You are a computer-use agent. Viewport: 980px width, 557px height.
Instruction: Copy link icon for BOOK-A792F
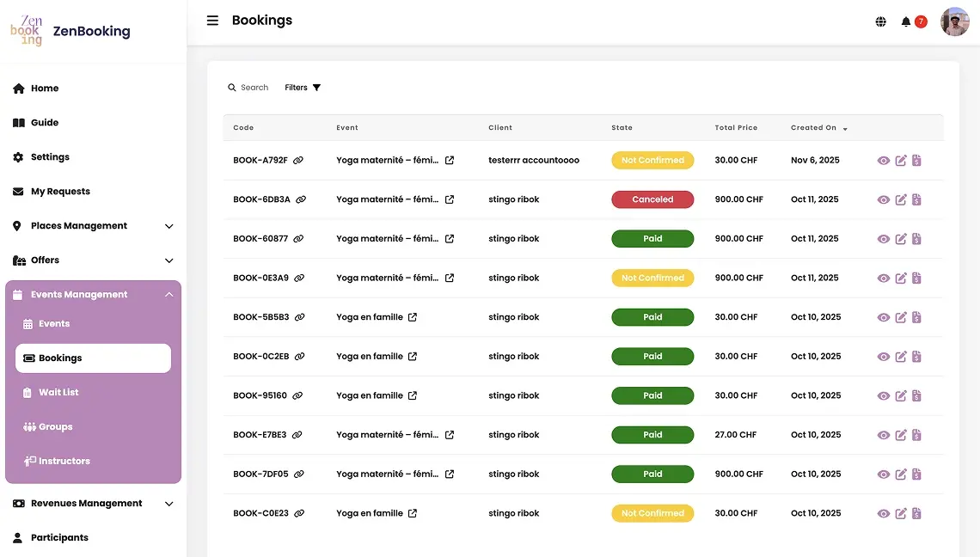[x=298, y=161]
